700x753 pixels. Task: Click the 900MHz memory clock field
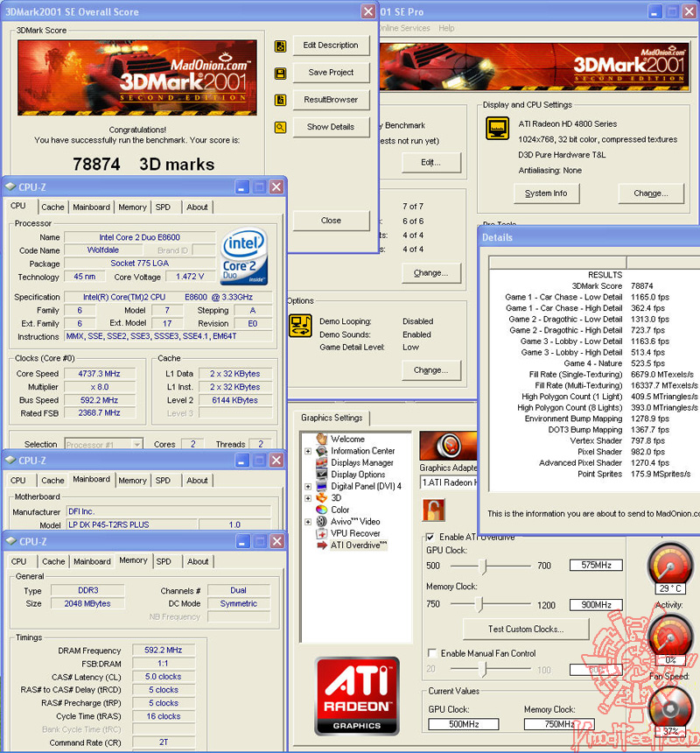[x=596, y=605]
